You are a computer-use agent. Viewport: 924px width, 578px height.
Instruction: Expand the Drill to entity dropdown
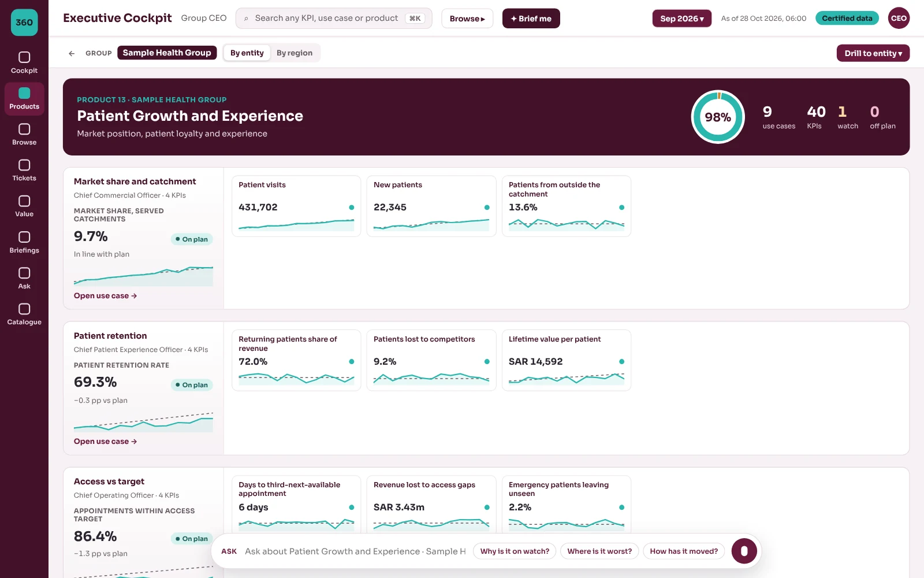(873, 53)
